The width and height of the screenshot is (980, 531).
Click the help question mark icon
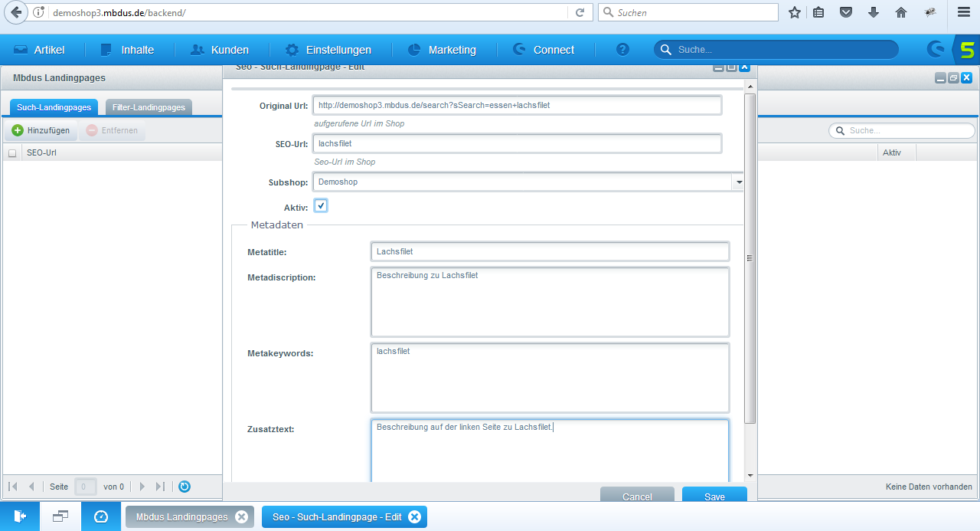pyautogui.click(x=622, y=50)
